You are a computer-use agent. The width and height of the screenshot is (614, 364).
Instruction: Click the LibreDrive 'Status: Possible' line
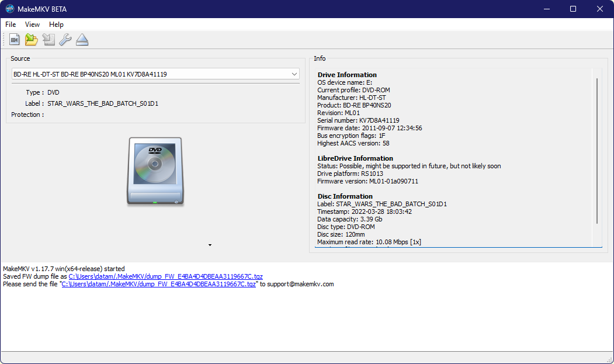(409, 166)
